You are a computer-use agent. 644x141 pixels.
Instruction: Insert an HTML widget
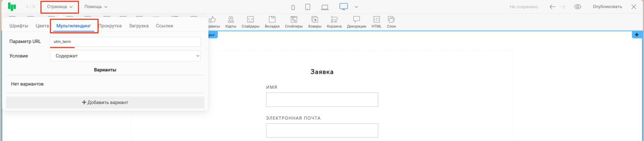click(376, 22)
